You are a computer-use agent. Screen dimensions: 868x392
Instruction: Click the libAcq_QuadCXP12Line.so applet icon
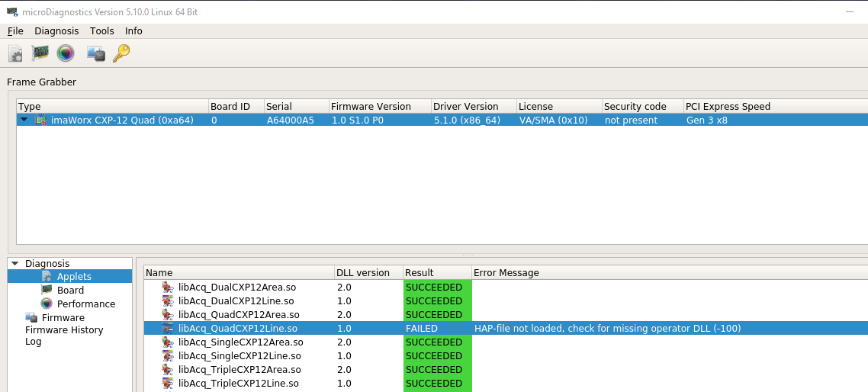click(167, 329)
